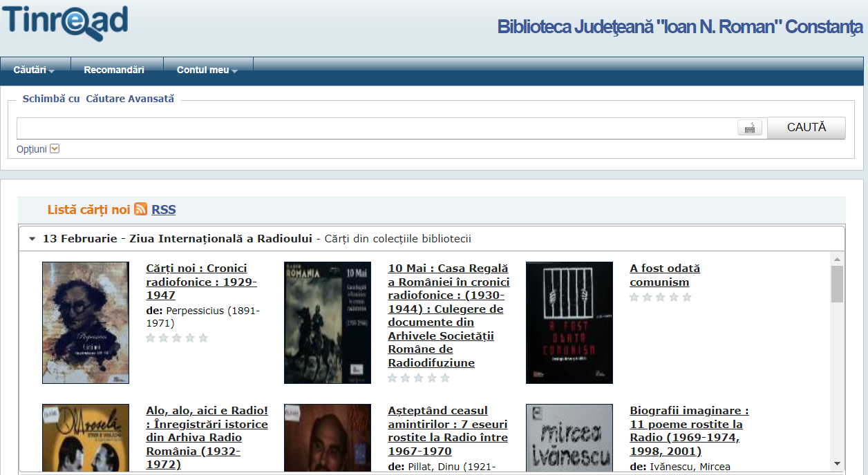Open the Contul meu dropdown menu
Viewport: 868px width, 475px height.
(x=207, y=70)
